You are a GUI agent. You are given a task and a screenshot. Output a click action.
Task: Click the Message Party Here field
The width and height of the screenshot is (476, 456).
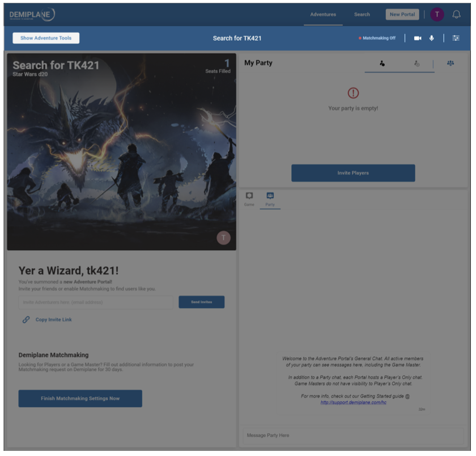click(x=354, y=436)
